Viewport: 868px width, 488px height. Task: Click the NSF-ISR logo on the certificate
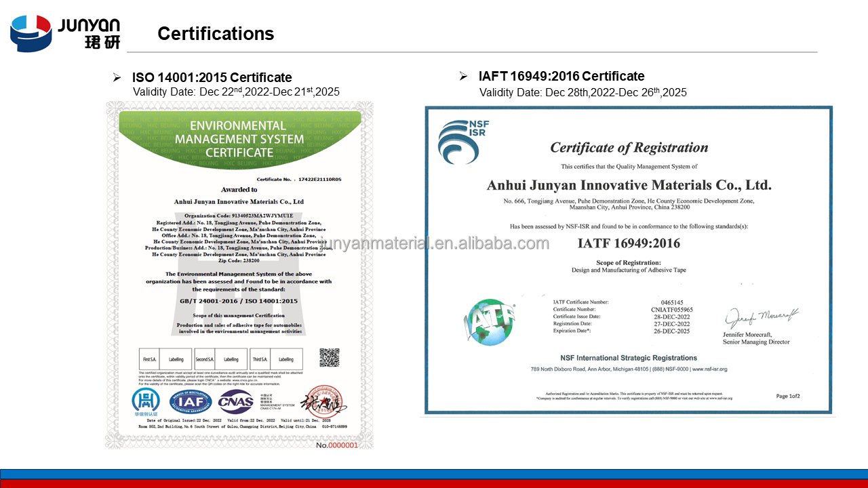pyautogui.click(x=463, y=141)
